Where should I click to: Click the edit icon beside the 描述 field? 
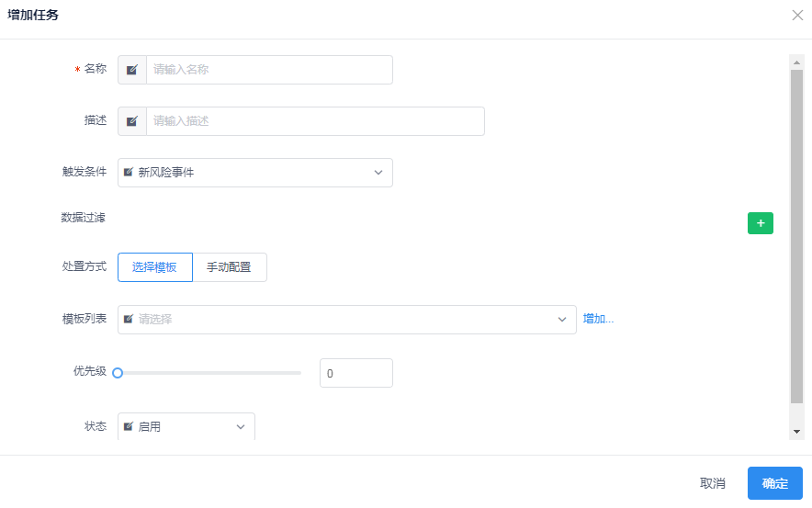tap(132, 121)
